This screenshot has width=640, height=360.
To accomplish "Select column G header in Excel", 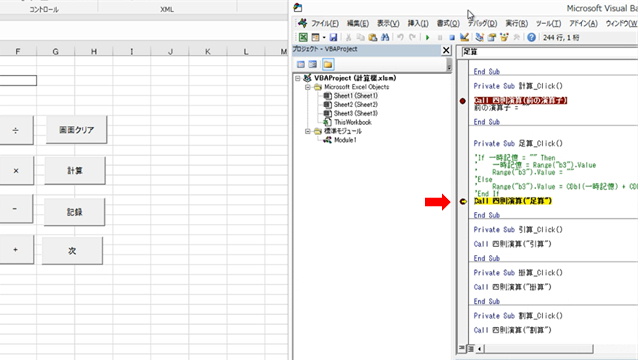I will tap(56, 51).
